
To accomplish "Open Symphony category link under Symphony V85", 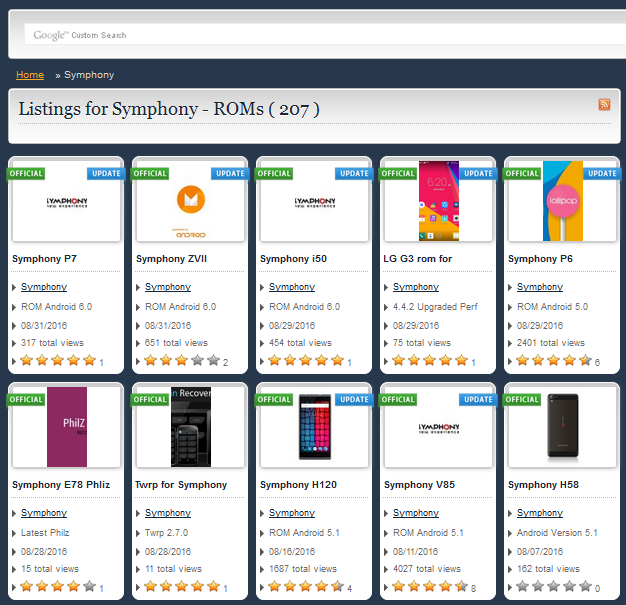I will [416, 513].
